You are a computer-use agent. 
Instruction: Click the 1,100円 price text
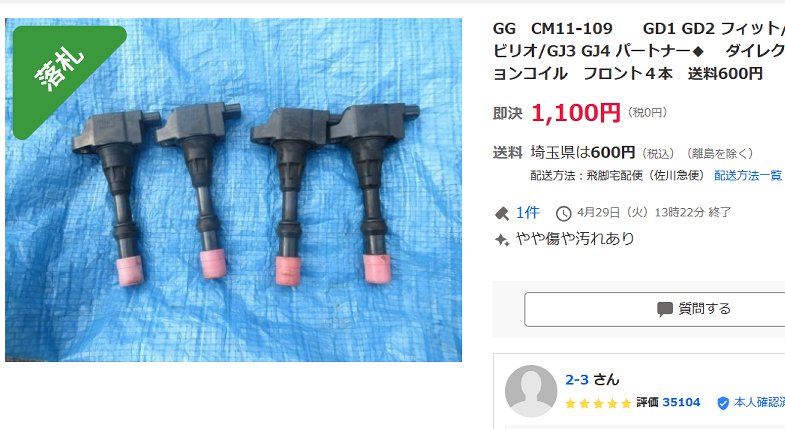click(x=576, y=113)
